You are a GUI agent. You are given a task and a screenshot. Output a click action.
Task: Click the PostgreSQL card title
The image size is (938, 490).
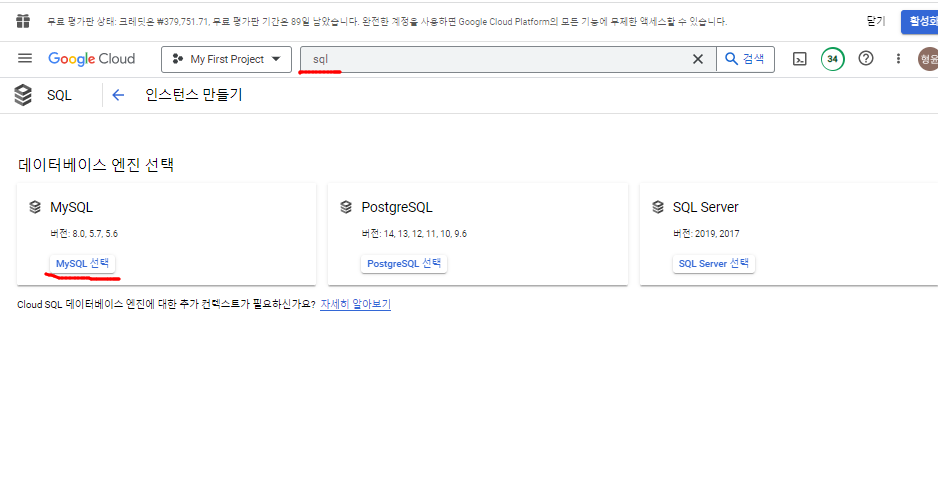coord(397,207)
